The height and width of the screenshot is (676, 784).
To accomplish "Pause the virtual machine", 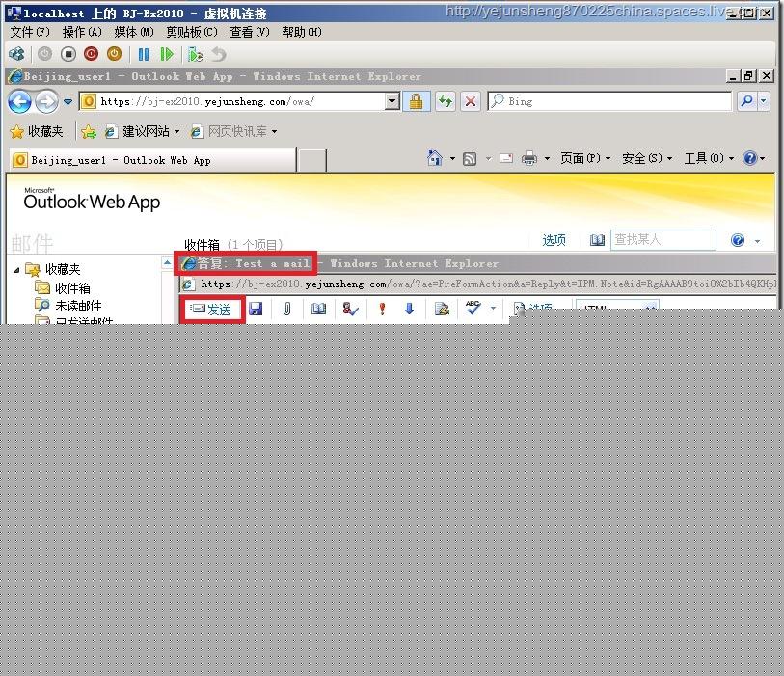I will (144, 54).
